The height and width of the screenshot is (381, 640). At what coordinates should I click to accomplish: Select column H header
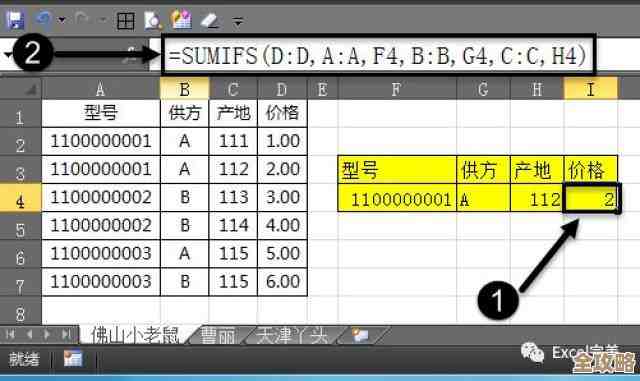(x=537, y=89)
